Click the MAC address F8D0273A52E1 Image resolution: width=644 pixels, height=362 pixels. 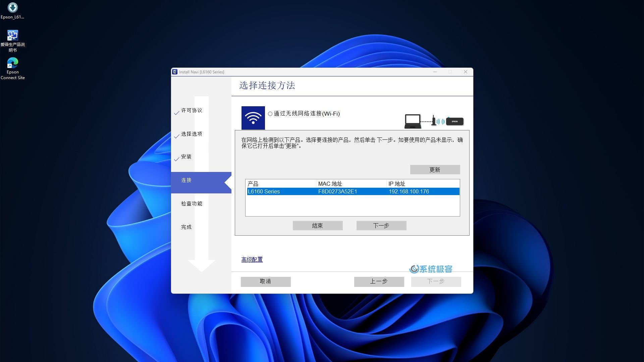[337, 191]
